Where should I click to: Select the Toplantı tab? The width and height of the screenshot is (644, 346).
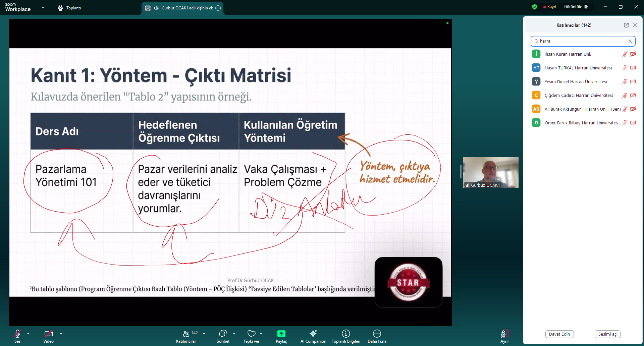[69, 8]
